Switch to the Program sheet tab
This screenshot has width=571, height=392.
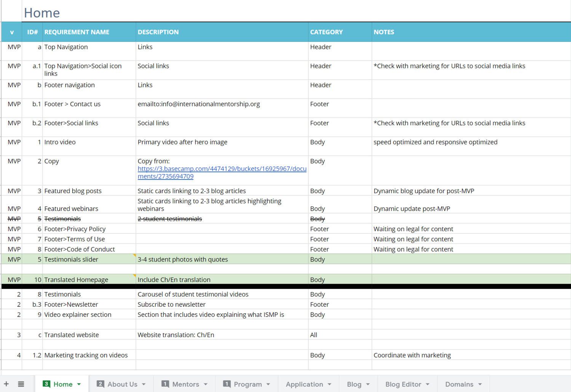pos(247,384)
